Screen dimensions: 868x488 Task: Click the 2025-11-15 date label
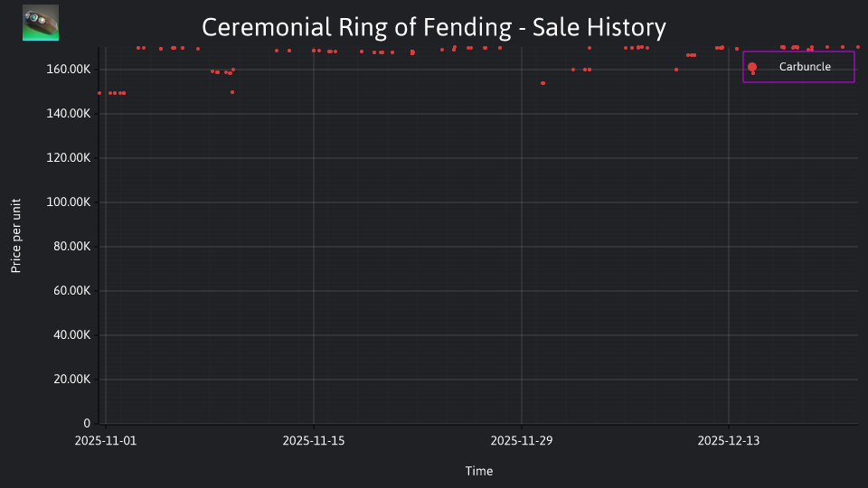[314, 441]
